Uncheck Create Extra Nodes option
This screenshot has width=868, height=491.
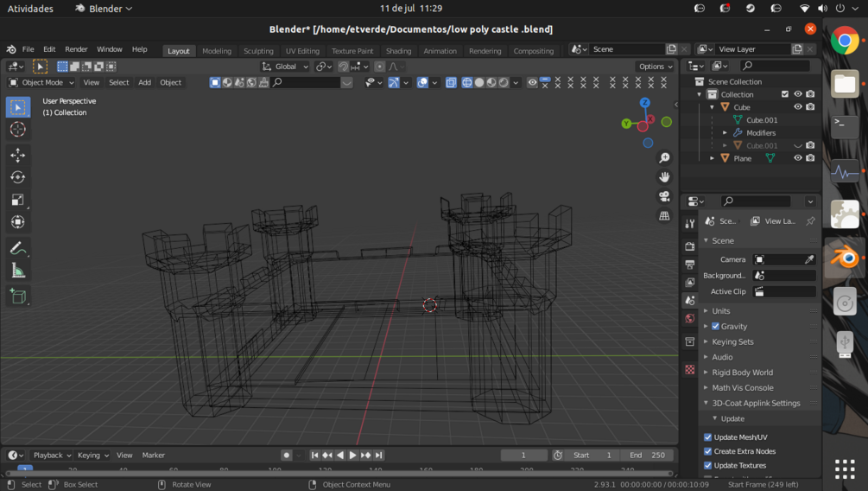click(x=707, y=451)
